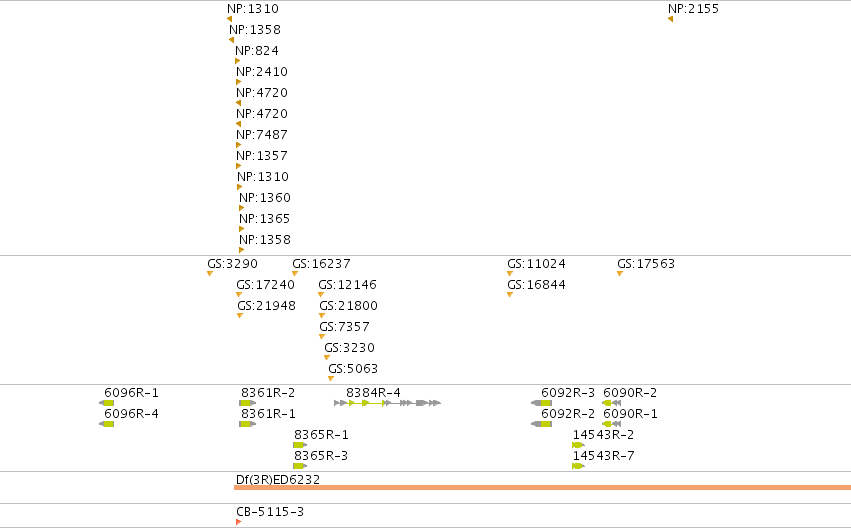Select the GS:16237 label
The height and width of the screenshot is (528, 851).
coord(321,264)
